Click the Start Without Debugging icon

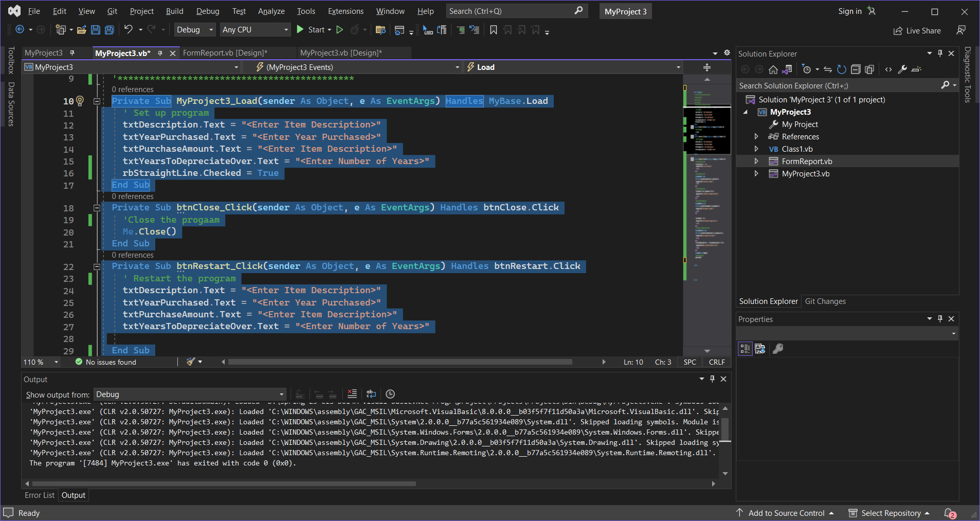click(x=340, y=30)
